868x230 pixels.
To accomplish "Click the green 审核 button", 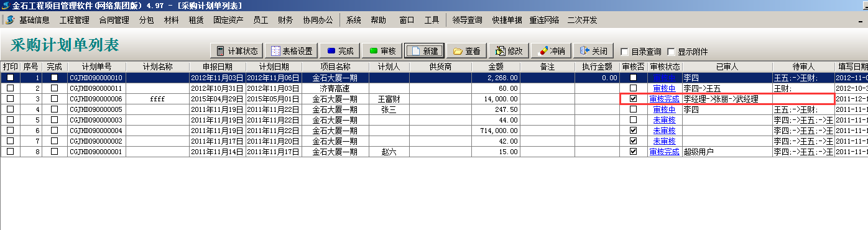I will pos(382,51).
